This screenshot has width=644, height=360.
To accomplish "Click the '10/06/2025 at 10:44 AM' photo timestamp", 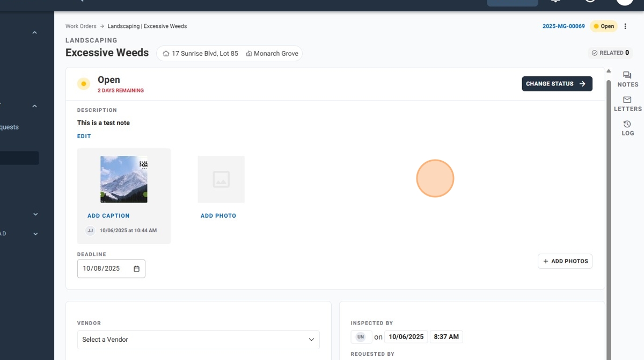I will (x=128, y=231).
